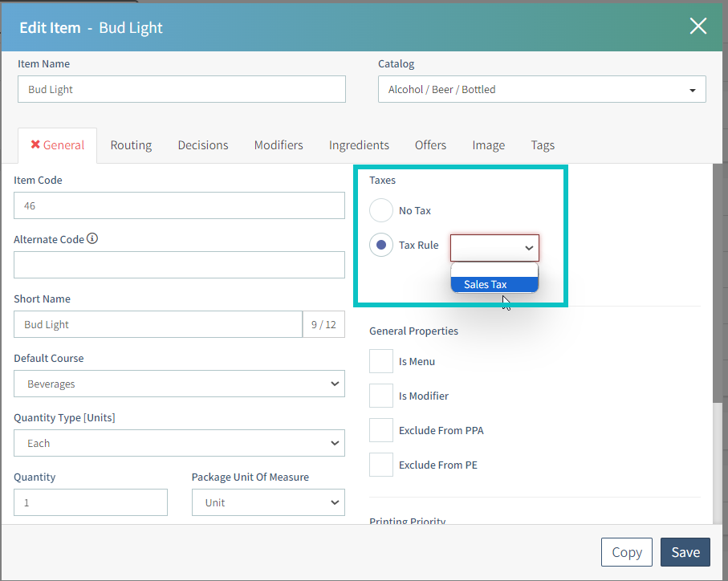Viewport: 728px width, 581px height.
Task: Click the Alternate Code info icon
Action: coord(92,239)
